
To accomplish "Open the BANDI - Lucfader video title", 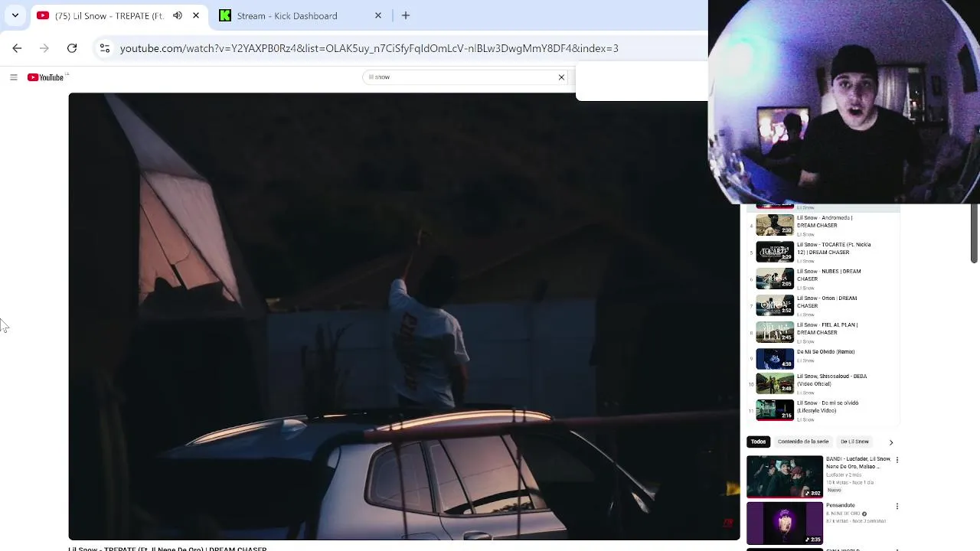I will [858, 462].
